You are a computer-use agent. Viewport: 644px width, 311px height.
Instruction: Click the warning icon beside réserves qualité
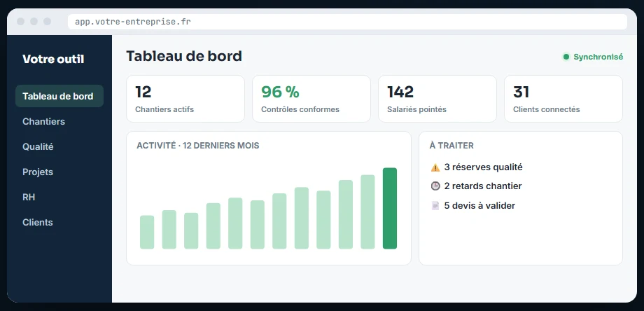pyautogui.click(x=435, y=167)
